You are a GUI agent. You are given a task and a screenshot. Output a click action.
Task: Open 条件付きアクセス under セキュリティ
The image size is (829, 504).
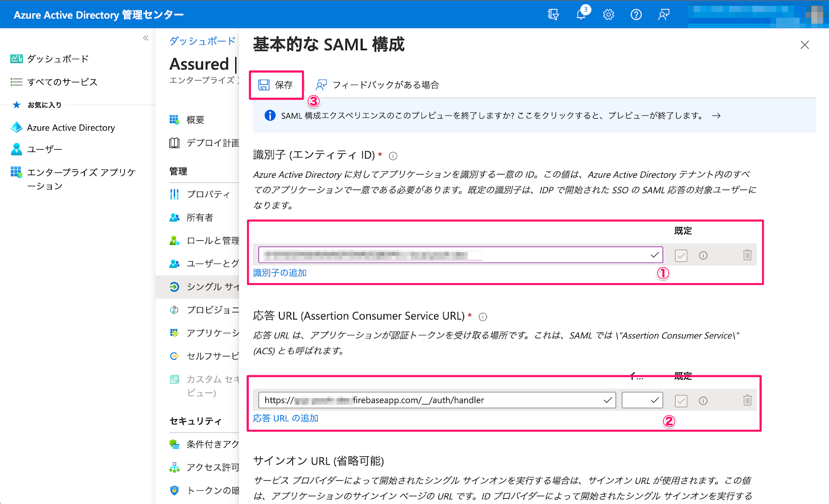204,444
